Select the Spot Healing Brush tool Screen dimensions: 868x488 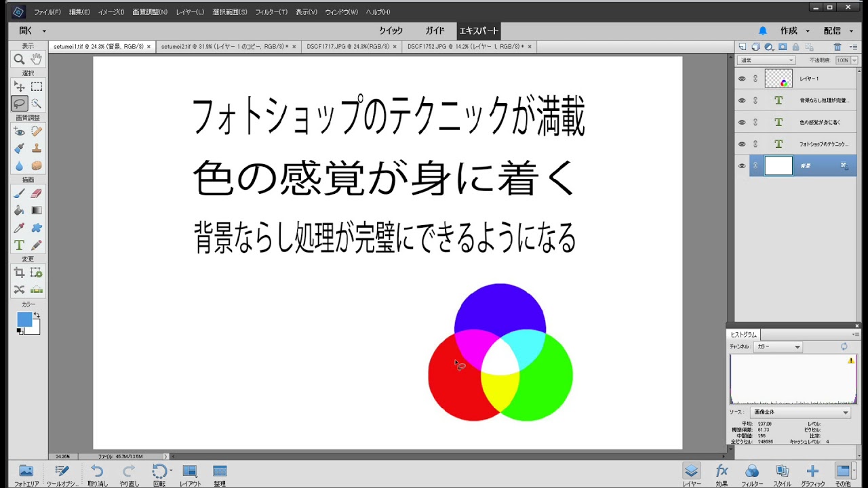pyautogui.click(x=37, y=131)
